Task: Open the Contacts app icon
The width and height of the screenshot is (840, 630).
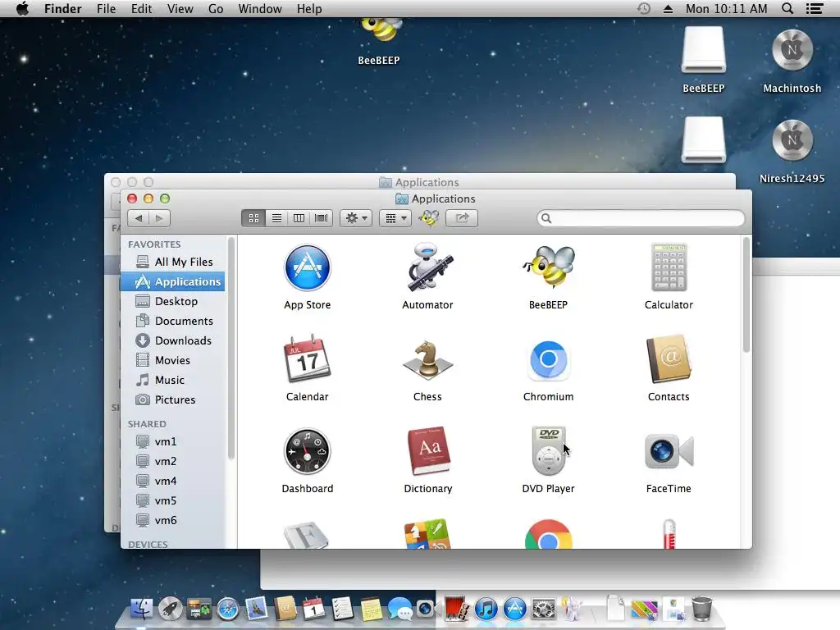Action: point(669,359)
